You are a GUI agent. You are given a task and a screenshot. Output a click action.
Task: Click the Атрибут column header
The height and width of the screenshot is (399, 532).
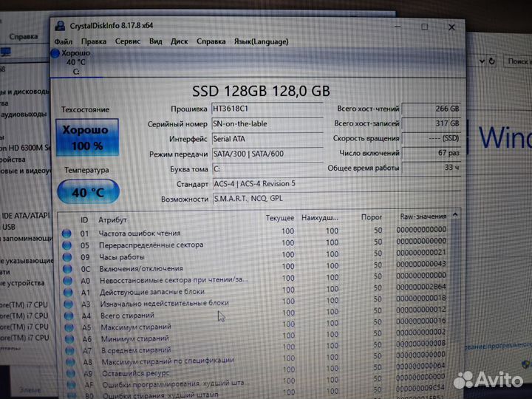pos(112,220)
